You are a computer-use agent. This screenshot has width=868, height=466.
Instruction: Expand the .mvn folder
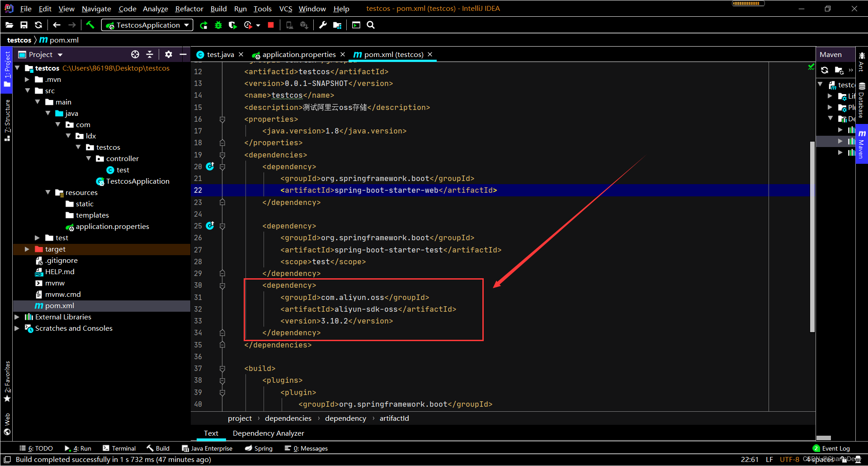pos(27,80)
